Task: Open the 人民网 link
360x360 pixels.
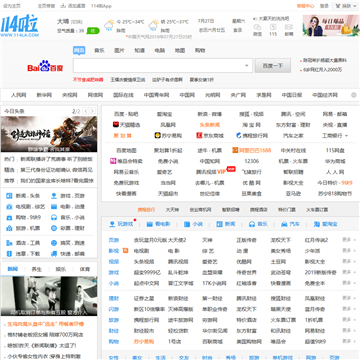Action: coord(19,95)
